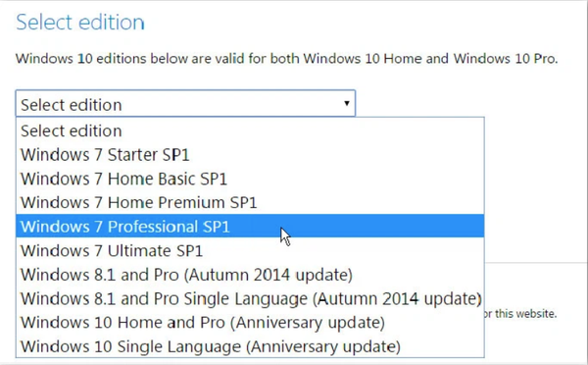Click the dropdown arrow in the edition box
The width and height of the screenshot is (588, 365).
pos(347,103)
